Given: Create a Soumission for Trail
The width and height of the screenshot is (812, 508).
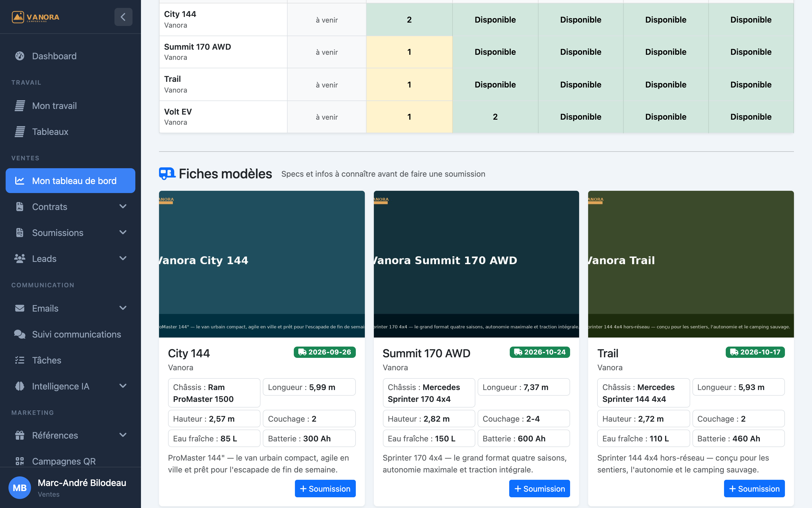Looking at the screenshot, I should [x=754, y=489].
